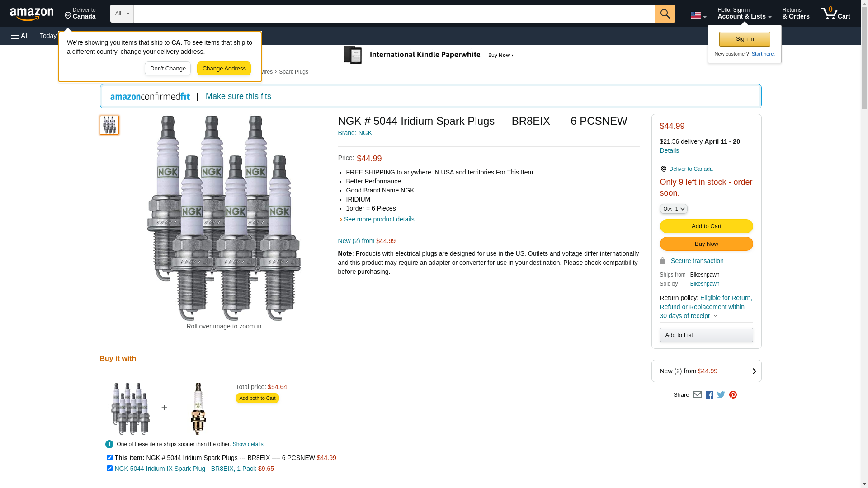
Task: Open the Returns & Orders menu
Action: click(x=796, y=14)
